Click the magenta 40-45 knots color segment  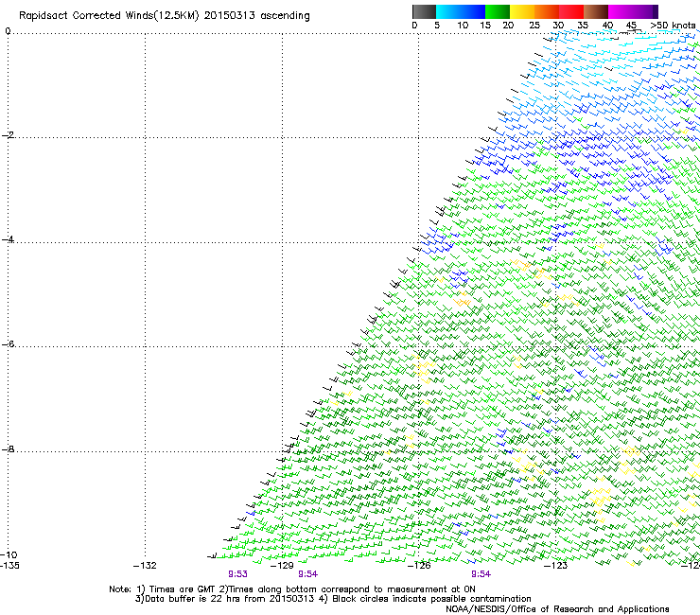pos(621,11)
